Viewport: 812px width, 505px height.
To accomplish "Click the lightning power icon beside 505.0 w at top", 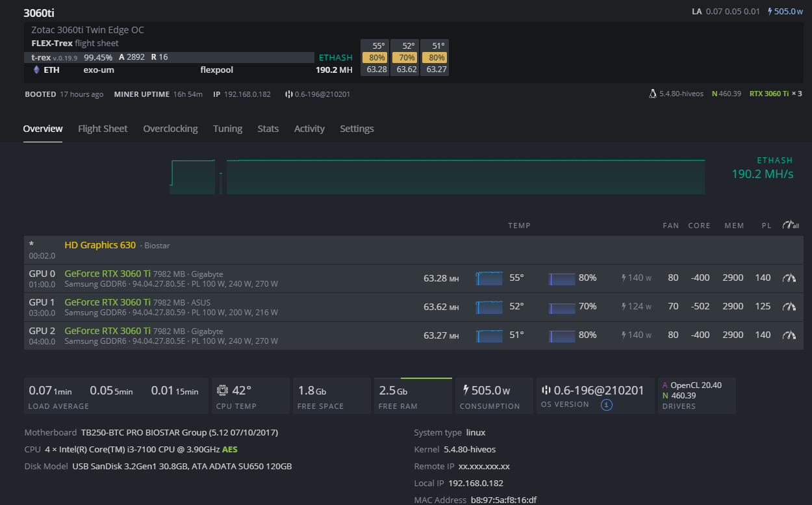I will 770,11.
